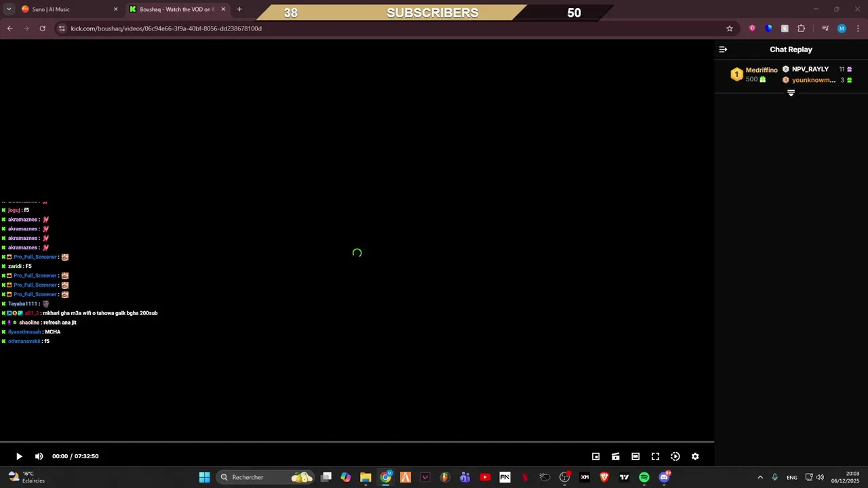Open the media controls icon
The height and width of the screenshot is (488, 868).
pyautogui.click(x=825, y=28)
